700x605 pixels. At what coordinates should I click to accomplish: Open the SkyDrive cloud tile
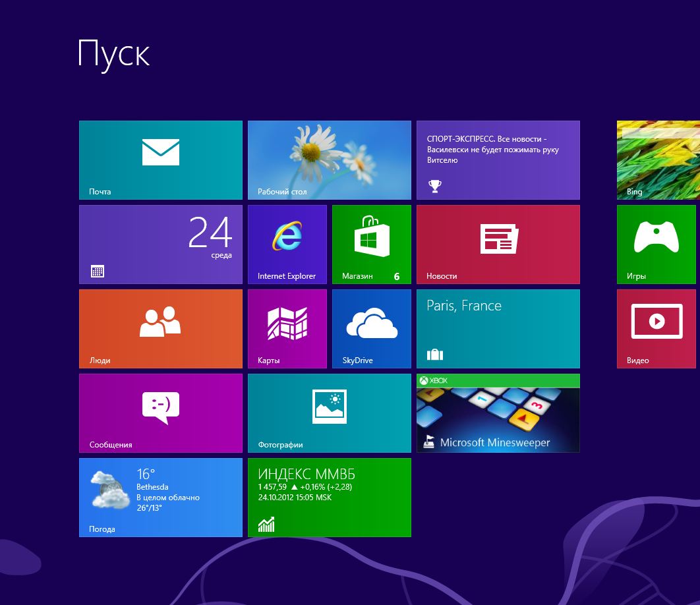(x=372, y=329)
